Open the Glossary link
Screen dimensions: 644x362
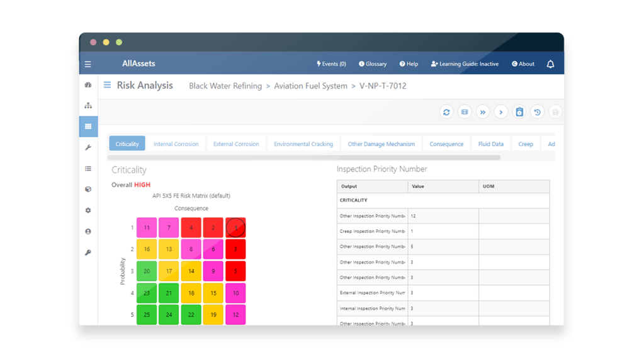[x=373, y=64]
